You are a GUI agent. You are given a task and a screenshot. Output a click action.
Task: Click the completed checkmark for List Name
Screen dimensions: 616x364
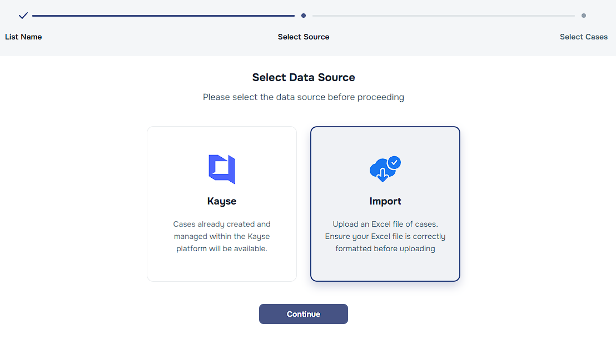[23, 16]
